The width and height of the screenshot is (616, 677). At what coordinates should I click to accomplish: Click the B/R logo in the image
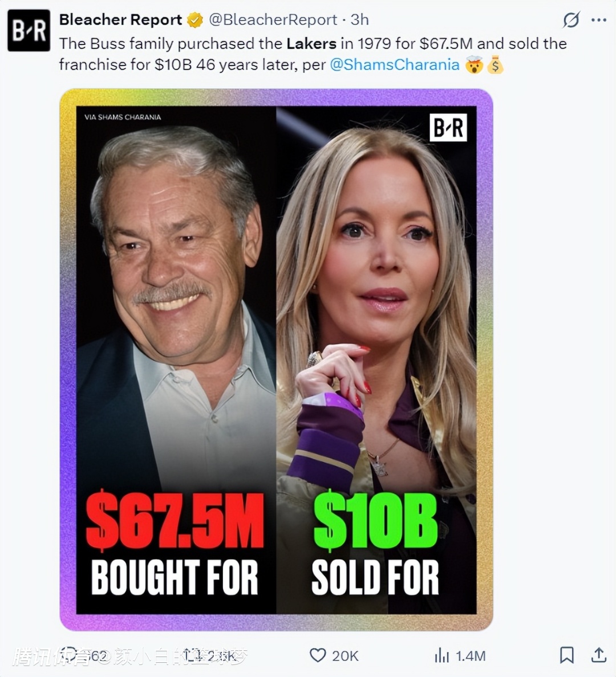(448, 127)
